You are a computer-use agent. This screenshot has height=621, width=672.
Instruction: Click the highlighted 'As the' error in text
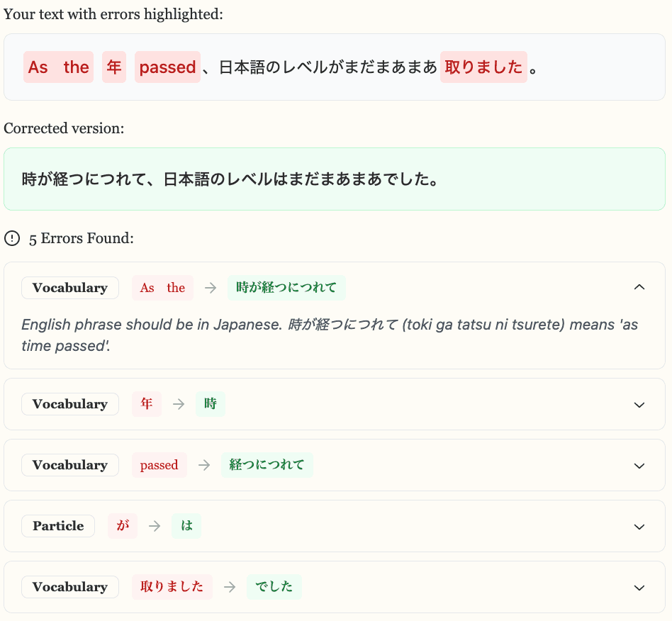click(x=58, y=67)
